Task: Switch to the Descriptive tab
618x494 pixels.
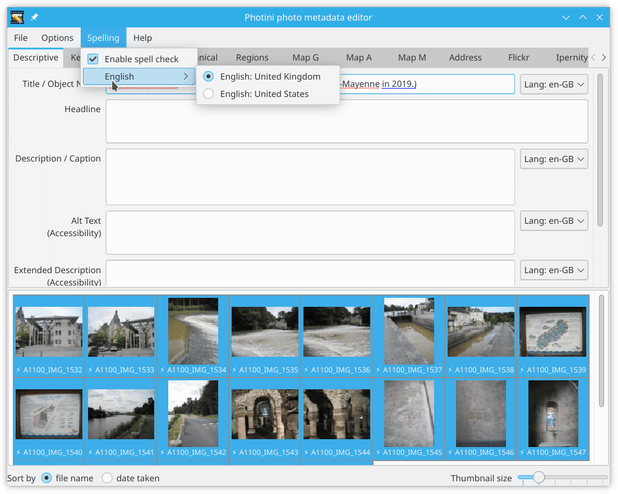Action: 35,58
